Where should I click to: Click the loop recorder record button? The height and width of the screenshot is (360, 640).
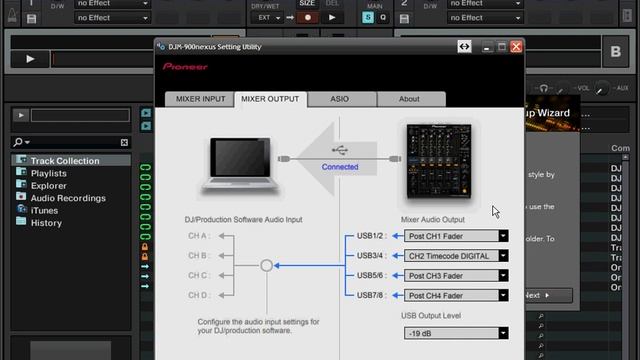pyautogui.click(x=308, y=18)
